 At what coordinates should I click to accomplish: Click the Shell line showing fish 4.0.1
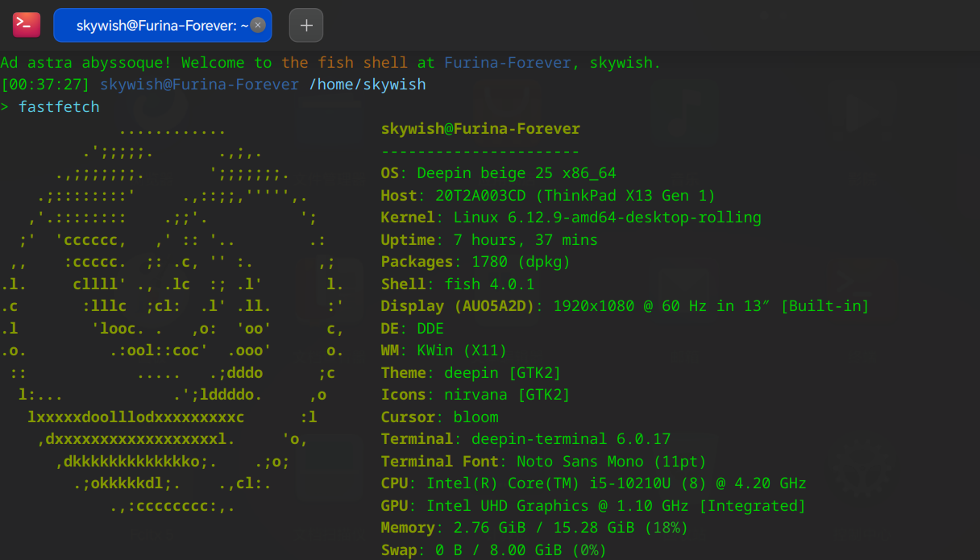tap(458, 284)
